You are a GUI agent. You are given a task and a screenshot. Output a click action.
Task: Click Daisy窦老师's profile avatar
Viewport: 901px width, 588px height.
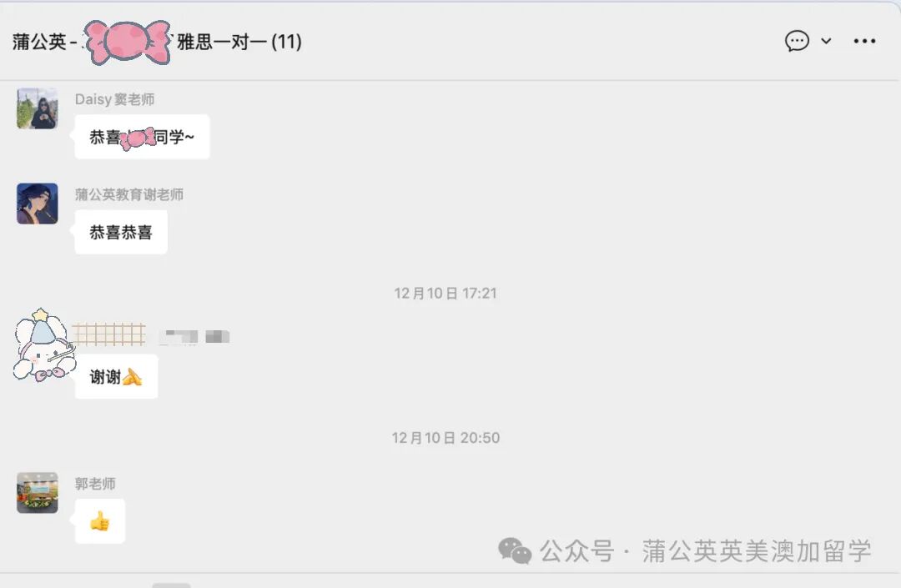[38, 108]
